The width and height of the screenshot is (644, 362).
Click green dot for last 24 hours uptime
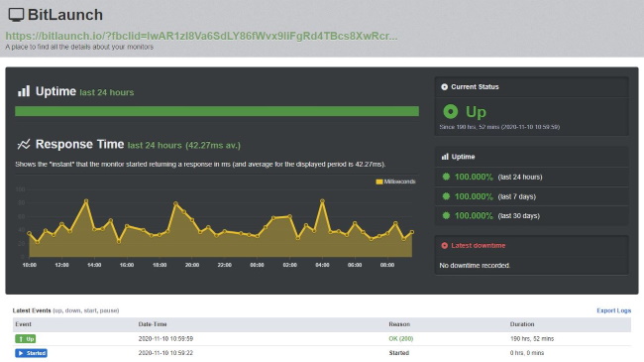click(x=446, y=177)
